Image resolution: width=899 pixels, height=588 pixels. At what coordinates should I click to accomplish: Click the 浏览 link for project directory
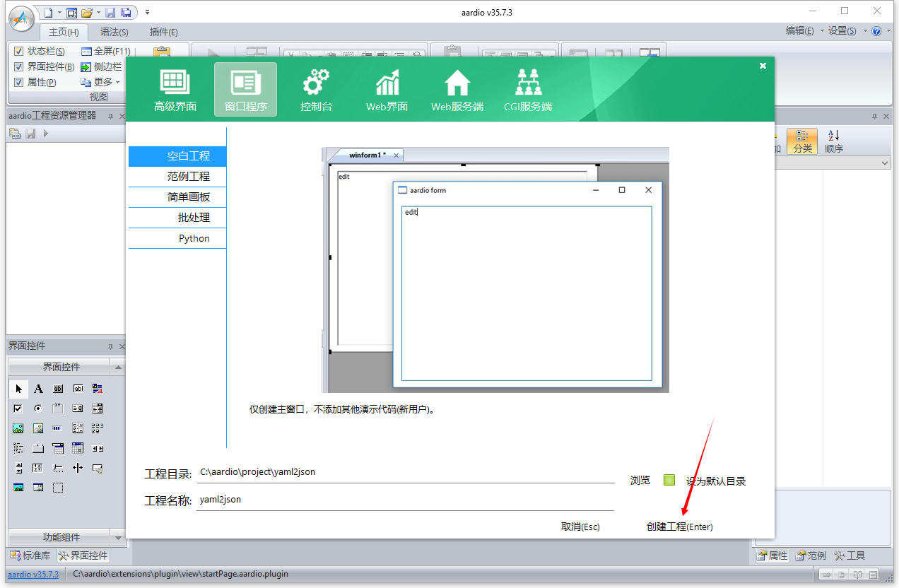(x=640, y=479)
